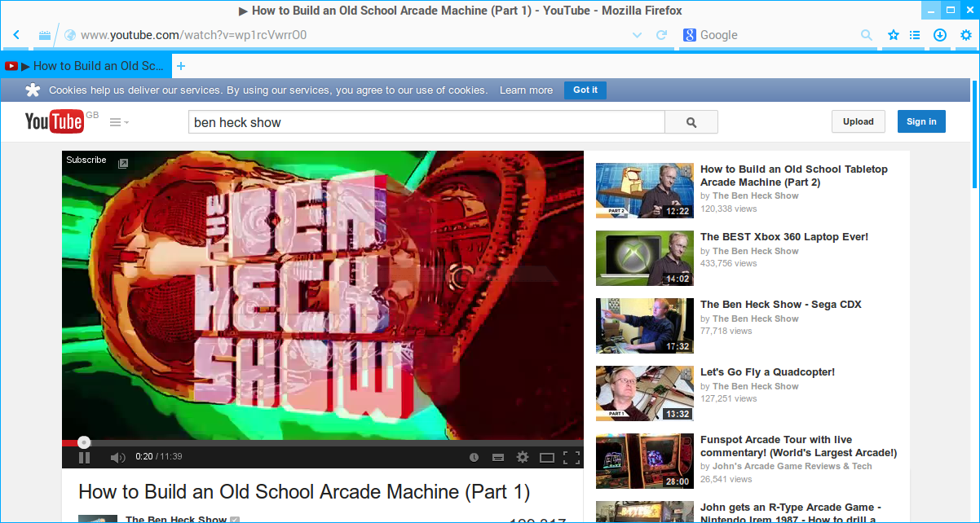
Task: Show bookmarks list icon in Firefox toolbar
Action: pos(915,35)
